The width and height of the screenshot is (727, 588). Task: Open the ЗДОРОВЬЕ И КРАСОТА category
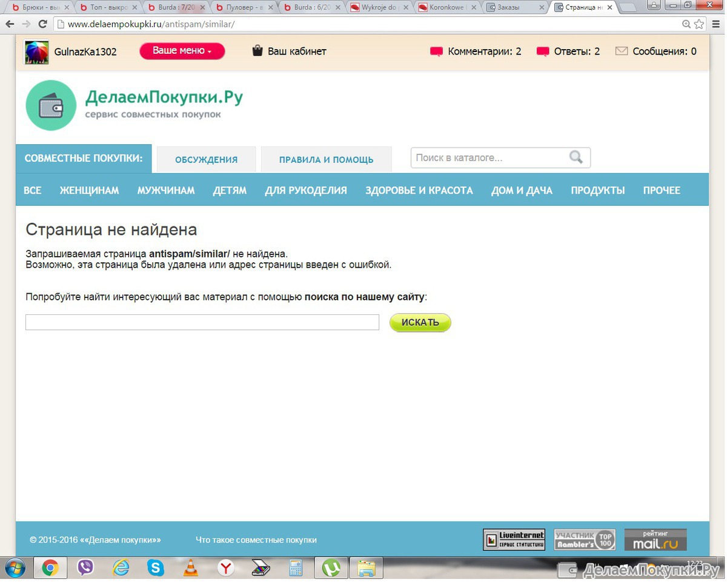click(419, 190)
